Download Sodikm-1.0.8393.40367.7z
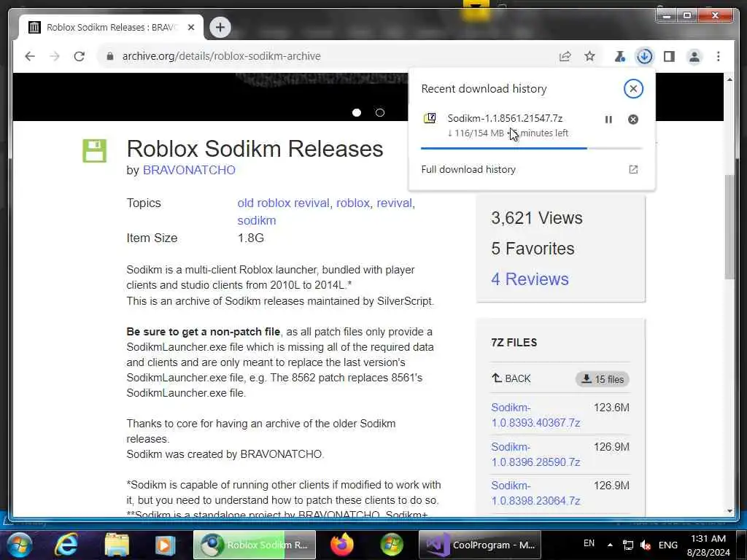This screenshot has height=560, width=747. [x=535, y=415]
